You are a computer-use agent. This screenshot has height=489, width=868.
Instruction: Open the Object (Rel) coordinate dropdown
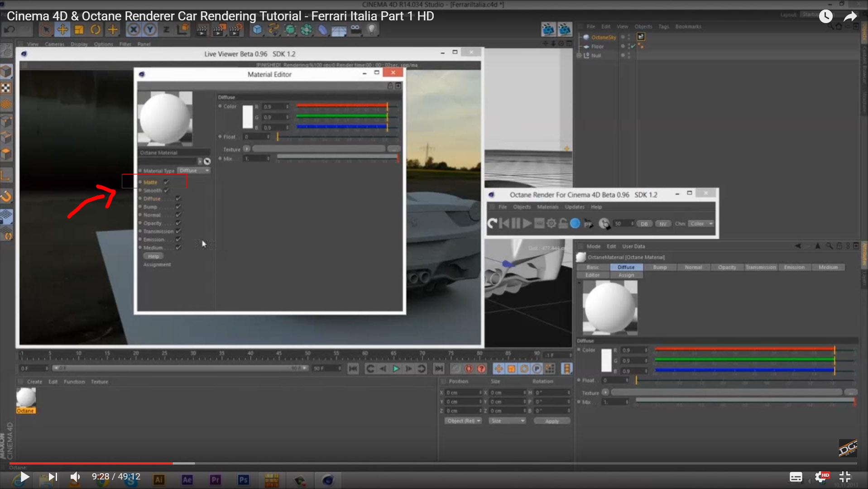[x=463, y=421]
